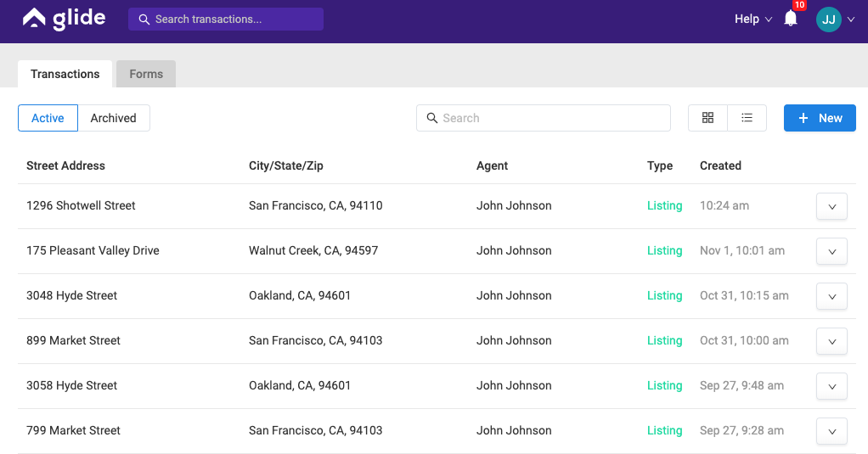This screenshot has height=454, width=868.
Task: Switch to list view layout
Action: (x=747, y=118)
